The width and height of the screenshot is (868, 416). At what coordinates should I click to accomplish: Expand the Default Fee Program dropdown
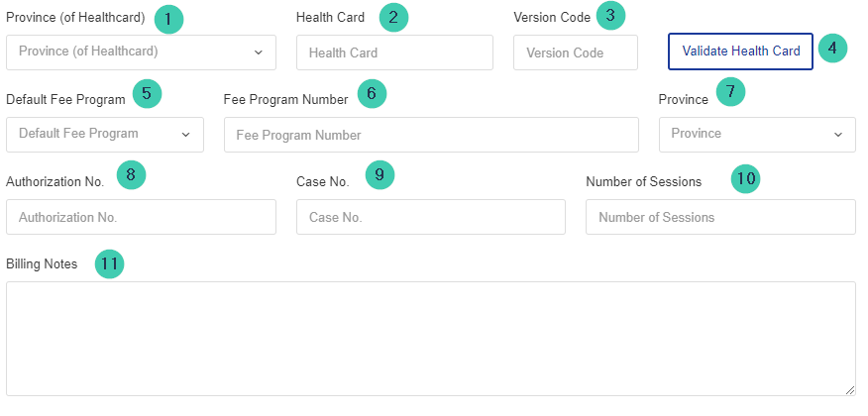point(105,135)
